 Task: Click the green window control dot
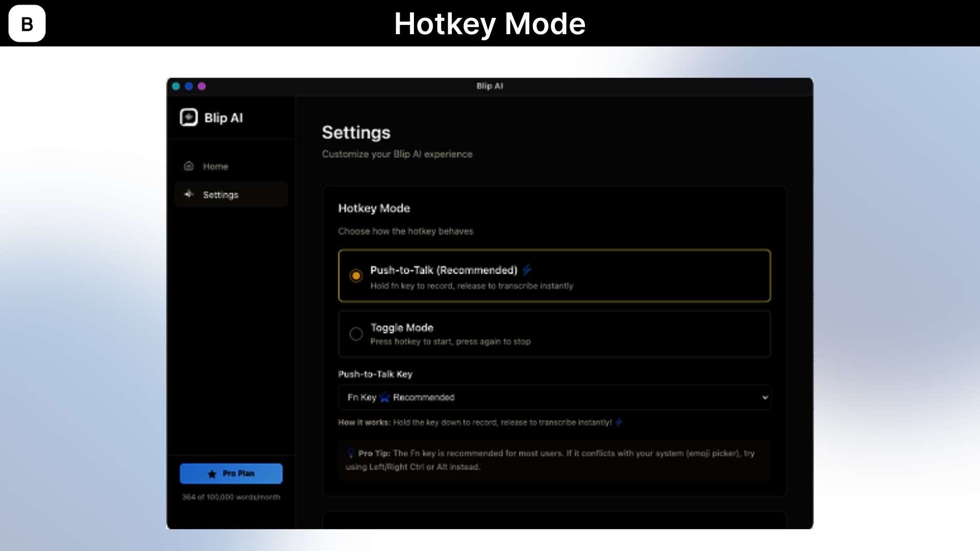pos(176,86)
